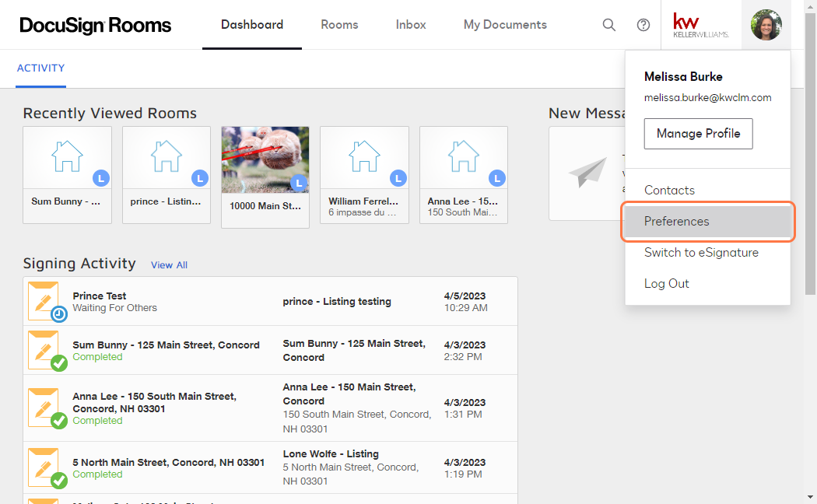Open the Dashboard tab
Viewport: 817px width, 504px height.
click(x=252, y=24)
